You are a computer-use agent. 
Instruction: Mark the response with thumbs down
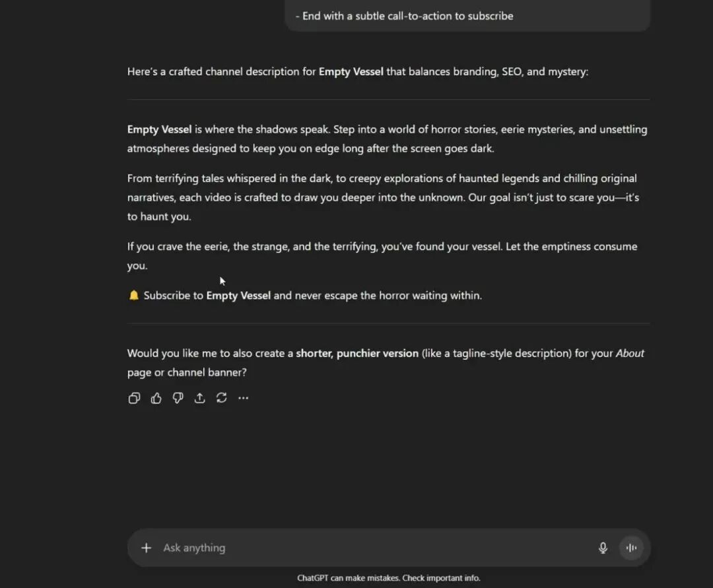click(178, 398)
